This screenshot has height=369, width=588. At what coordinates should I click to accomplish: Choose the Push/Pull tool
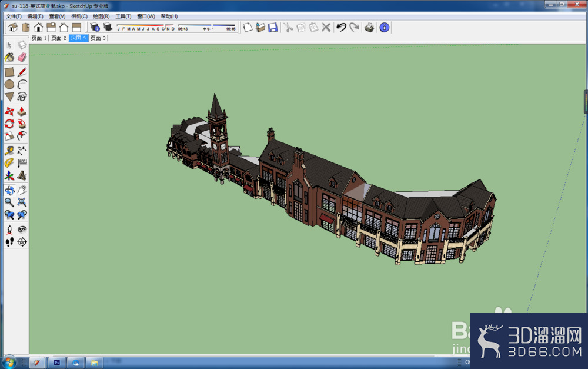[x=22, y=111]
